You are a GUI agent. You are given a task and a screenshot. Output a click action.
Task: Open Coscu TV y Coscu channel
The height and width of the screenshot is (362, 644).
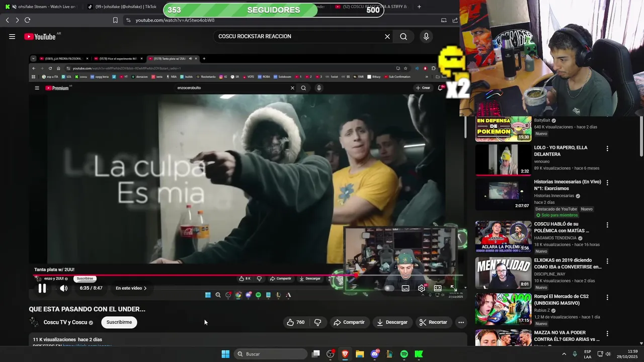click(x=65, y=322)
